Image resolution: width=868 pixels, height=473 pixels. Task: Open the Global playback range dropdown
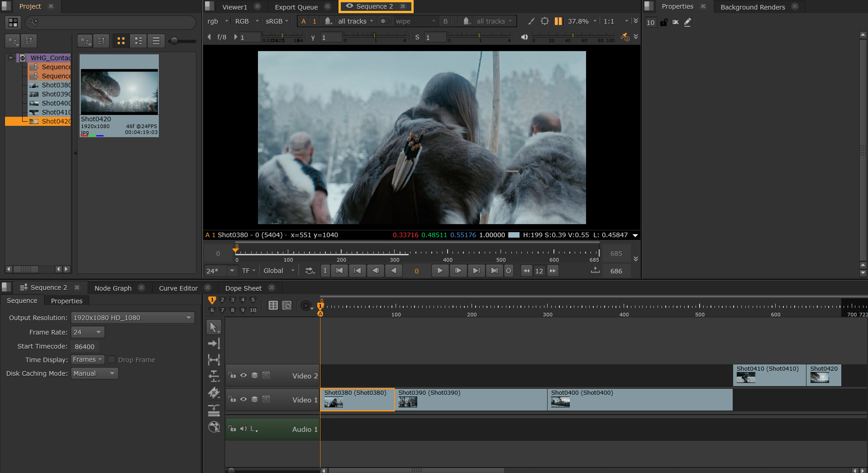tap(279, 271)
